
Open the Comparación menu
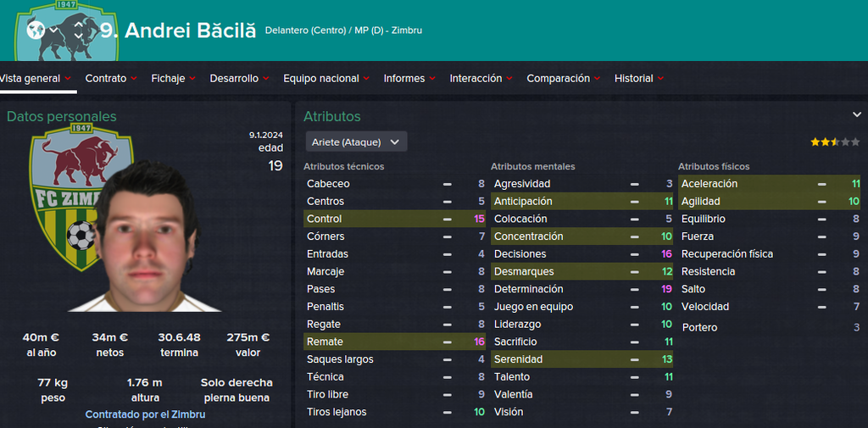[x=562, y=78]
